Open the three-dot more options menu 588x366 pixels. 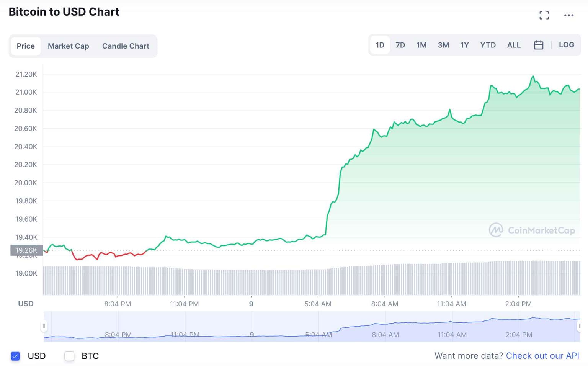pyautogui.click(x=568, y=15)
